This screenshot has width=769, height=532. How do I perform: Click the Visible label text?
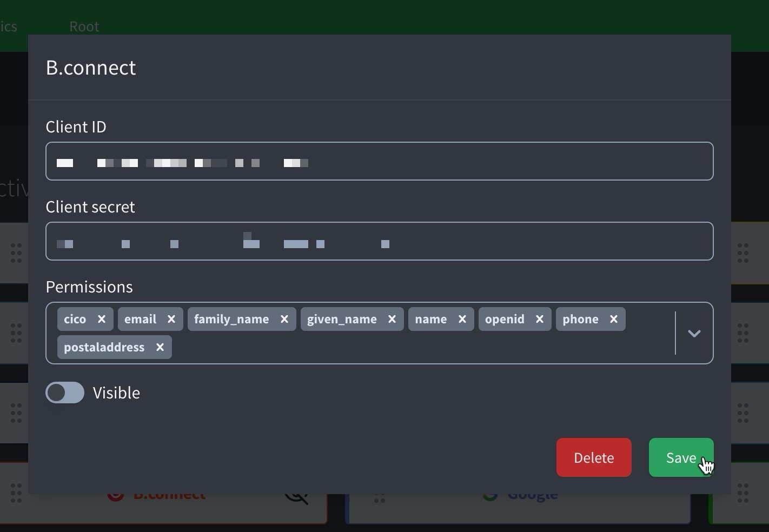click(116, 393)
